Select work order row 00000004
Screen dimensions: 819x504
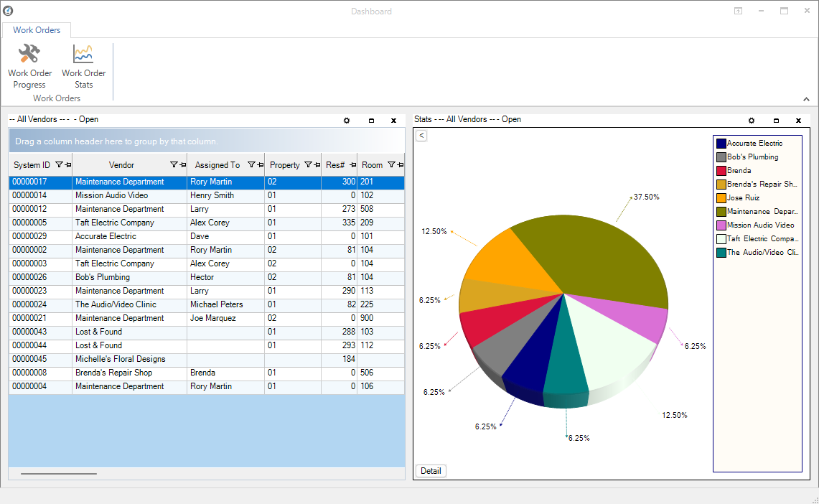(206, 386)
